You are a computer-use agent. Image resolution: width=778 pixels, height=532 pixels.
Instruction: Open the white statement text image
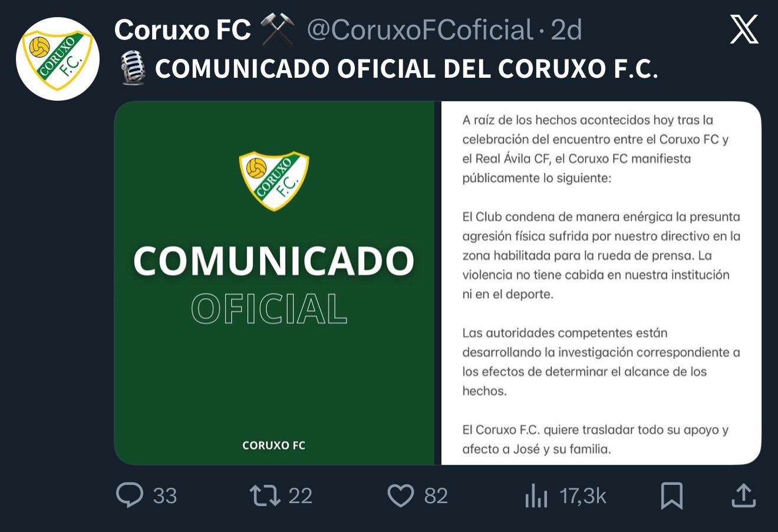pos(601,283)
